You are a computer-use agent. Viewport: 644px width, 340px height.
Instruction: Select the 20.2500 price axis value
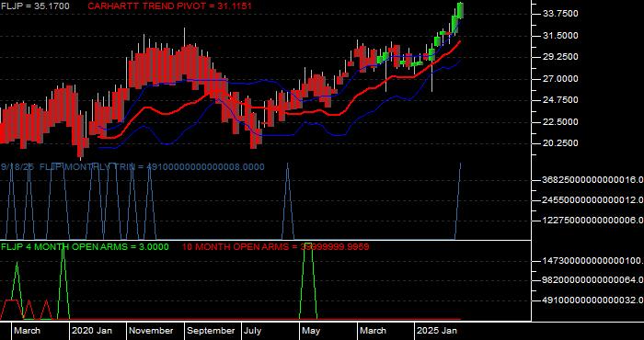pyautogui.click(x=560, y=143)
